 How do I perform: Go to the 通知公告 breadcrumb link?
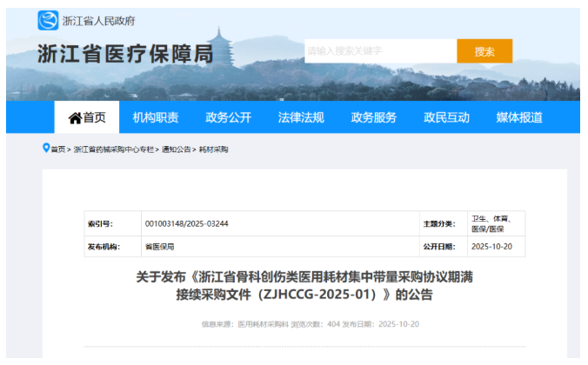[178, 149]
